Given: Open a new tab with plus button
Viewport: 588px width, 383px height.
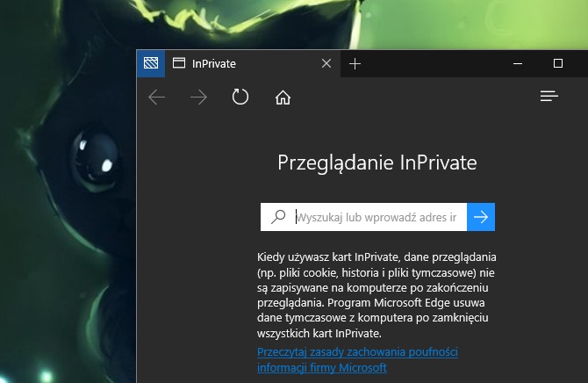Looking at the screenshot, I should click(x=355, y=63).
